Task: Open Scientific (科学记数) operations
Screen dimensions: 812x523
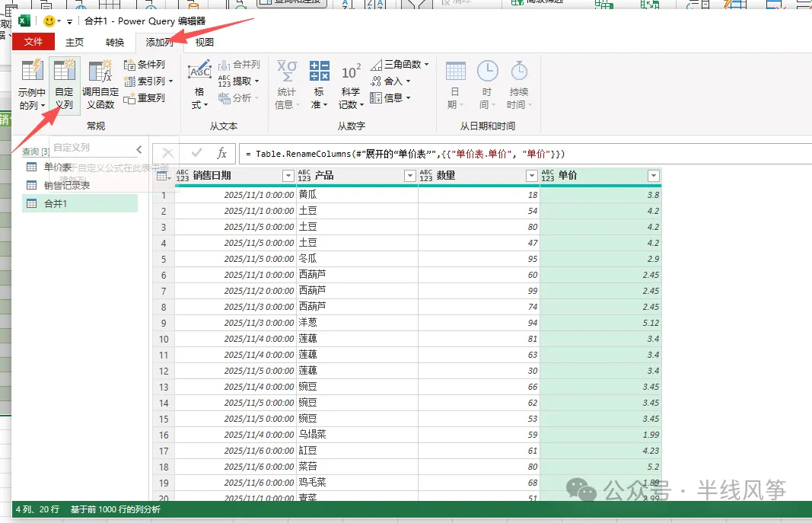Action: (351, 85)
